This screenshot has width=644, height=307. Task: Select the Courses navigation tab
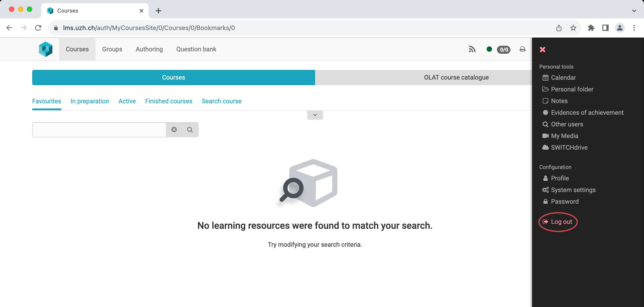coord(77,49)
